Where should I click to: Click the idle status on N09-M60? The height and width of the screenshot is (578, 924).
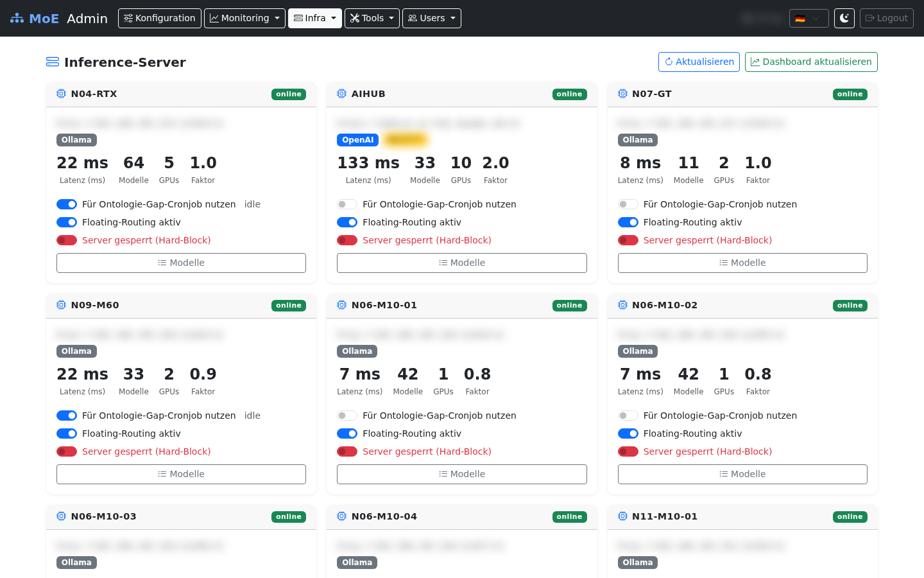tap(252, 416)
